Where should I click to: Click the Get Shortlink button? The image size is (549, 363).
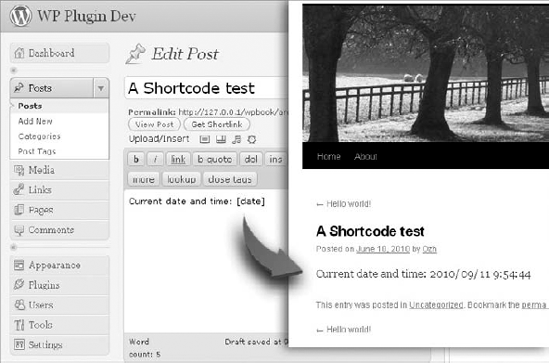point(217,124)
